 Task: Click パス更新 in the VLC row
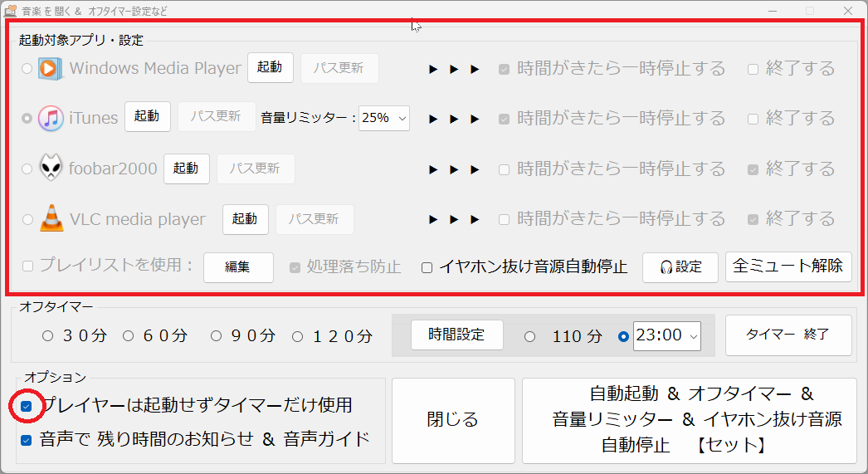(x=315, y=219)
